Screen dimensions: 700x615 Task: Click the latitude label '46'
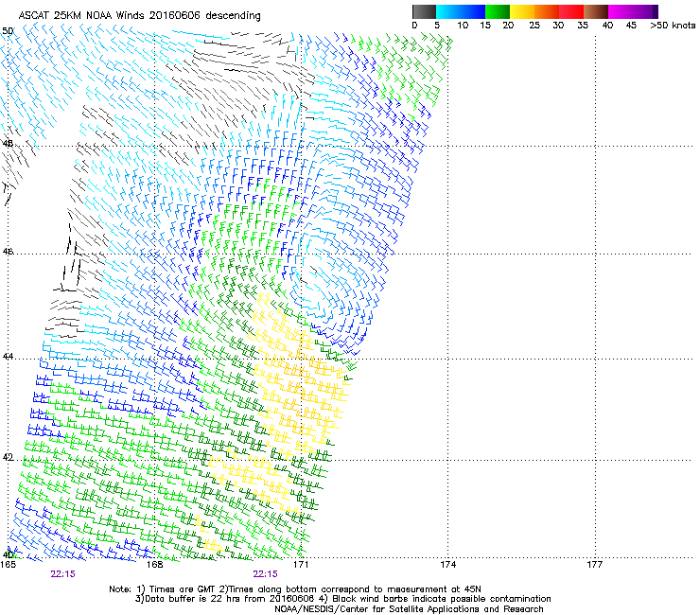tap(8, 252)
